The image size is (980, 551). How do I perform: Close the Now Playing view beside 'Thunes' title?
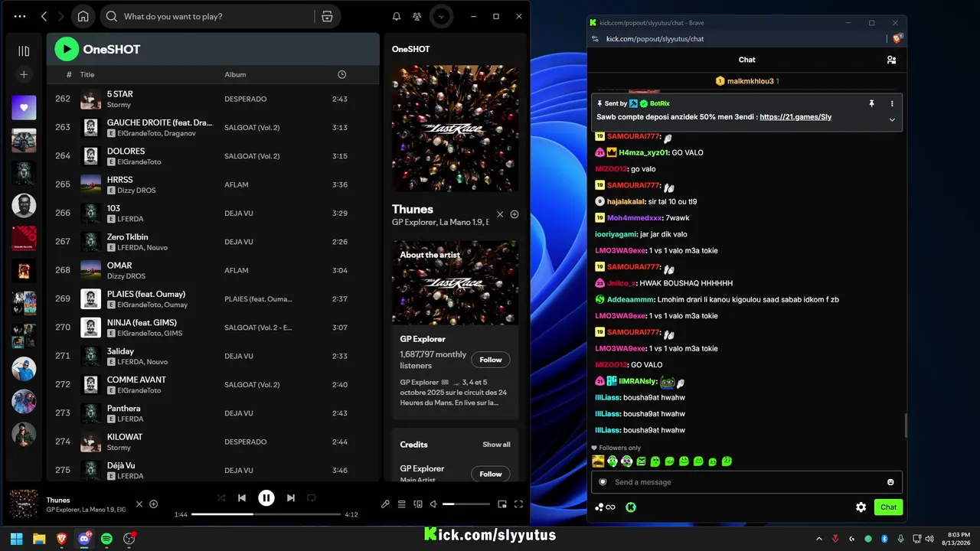pyautogui.click(x=500, y=214)
